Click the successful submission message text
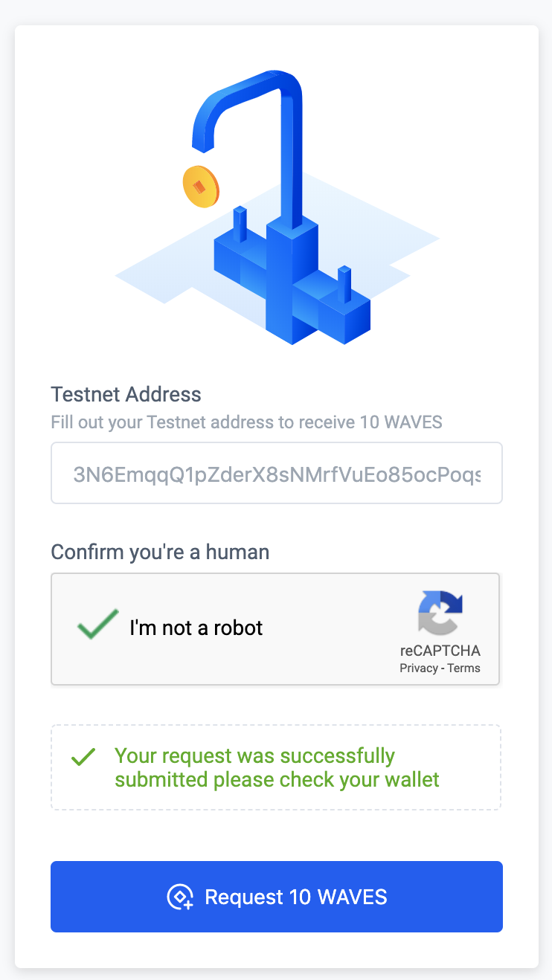 click(x=277, y=768)
